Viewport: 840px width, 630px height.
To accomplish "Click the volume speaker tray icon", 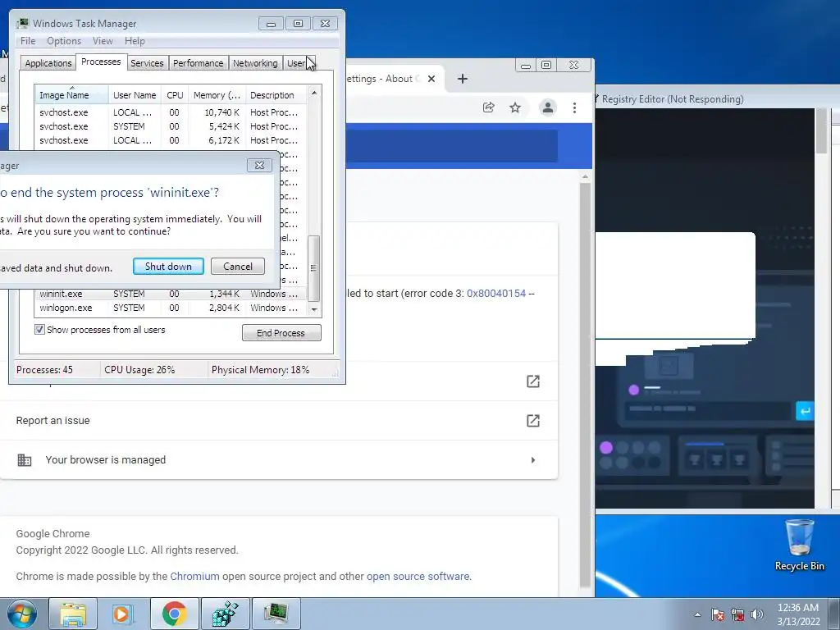I will tap(757, 614).
